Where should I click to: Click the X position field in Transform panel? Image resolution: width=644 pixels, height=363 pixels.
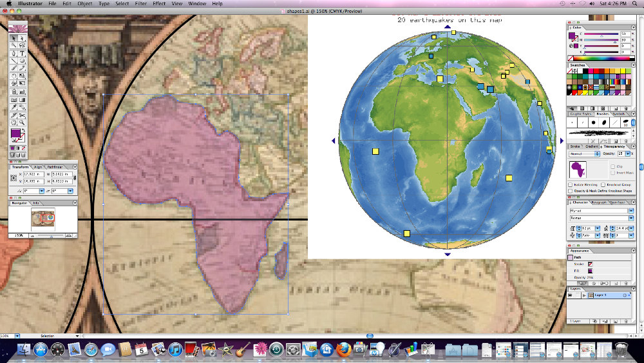(33, 174)
